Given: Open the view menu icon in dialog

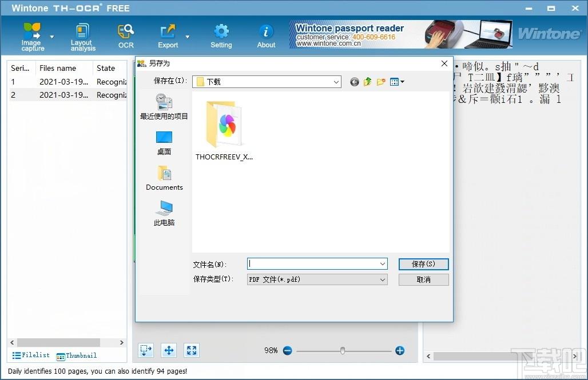Looking at the screenshot, I should [397, 82].
